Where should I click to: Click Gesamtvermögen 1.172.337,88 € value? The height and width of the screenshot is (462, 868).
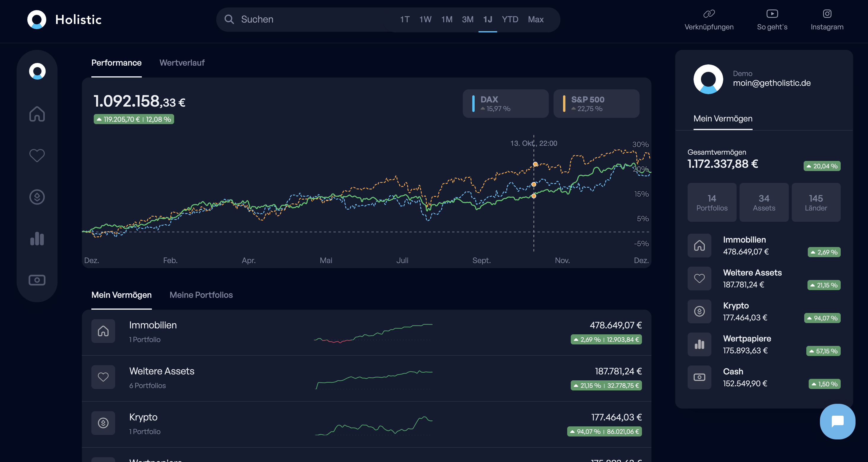click(722, 164)
